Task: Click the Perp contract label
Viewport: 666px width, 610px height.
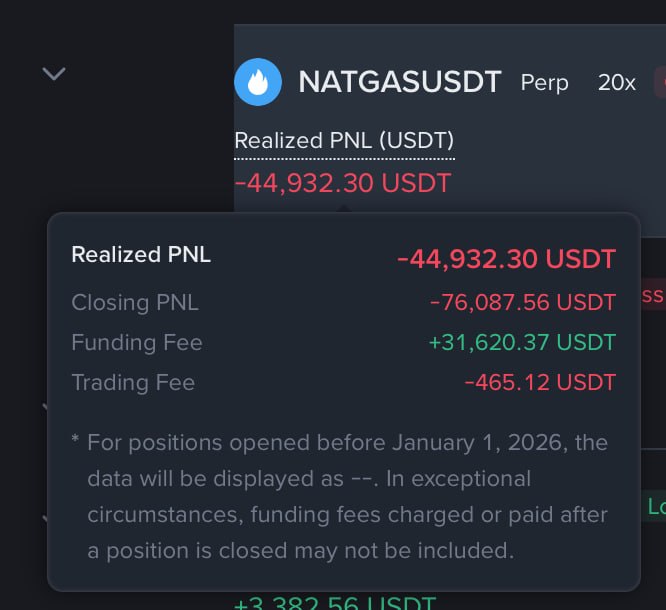Action: [x=544, y=83]
